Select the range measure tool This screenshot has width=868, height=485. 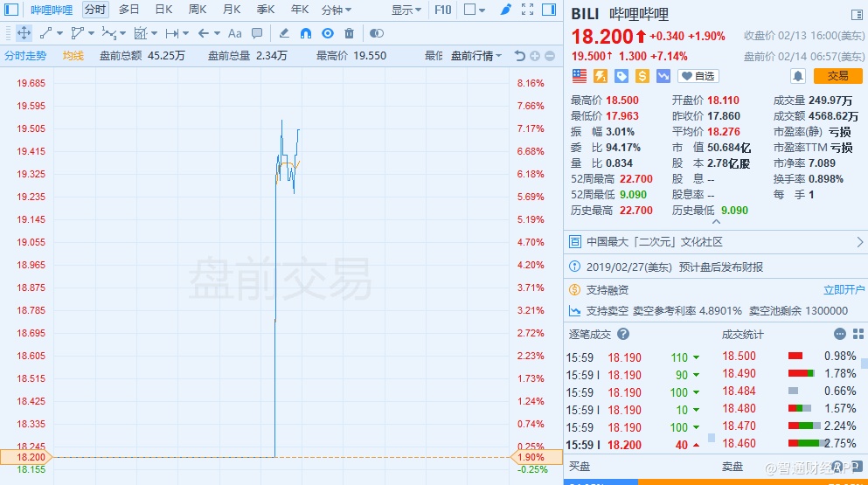[172, 33]
